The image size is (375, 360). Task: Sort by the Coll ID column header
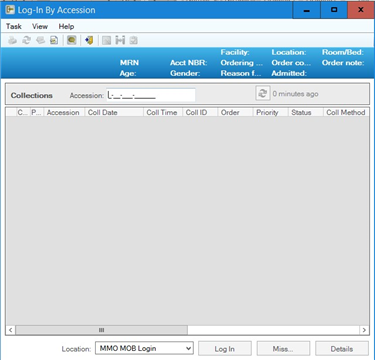200,112
